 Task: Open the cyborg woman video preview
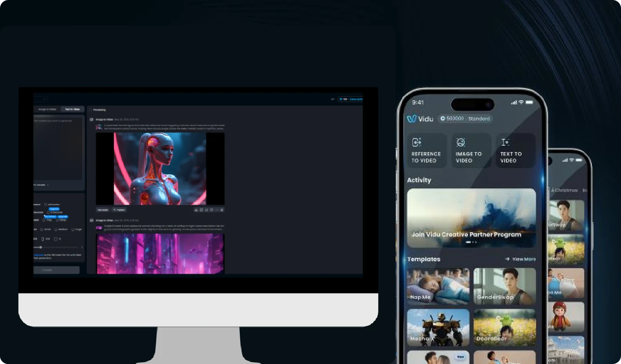[160, 169]
